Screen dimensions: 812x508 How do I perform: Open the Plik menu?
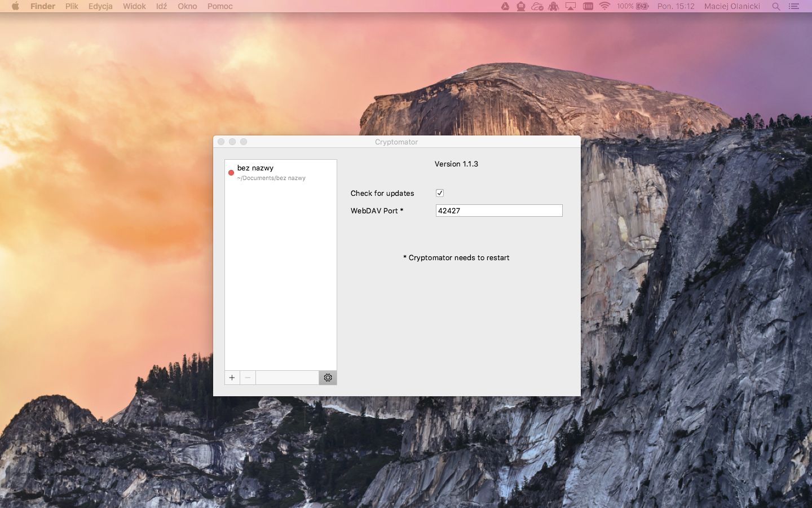click(x=72, y=6)
